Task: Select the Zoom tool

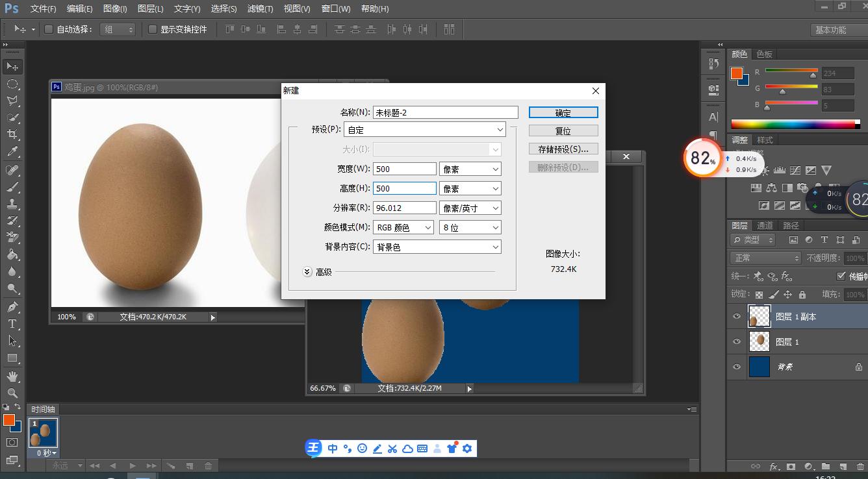Action: 13,393
